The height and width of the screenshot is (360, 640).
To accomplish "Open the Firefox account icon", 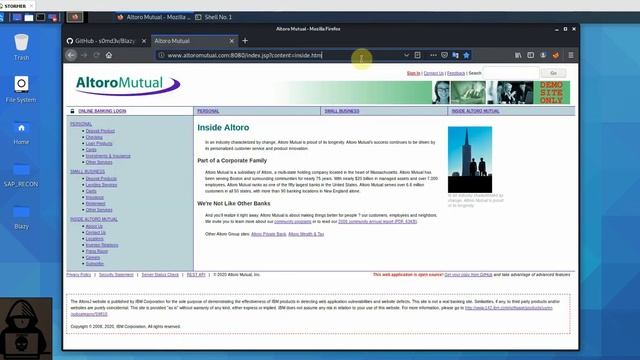I will click(543, 55).
